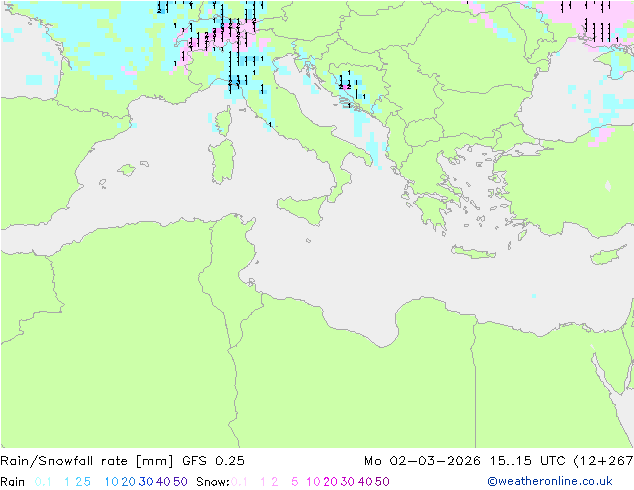This screenshot has width=634, height=490.
Task: Click the 5 value in Snow legend
Action: (x=295, y=482)
